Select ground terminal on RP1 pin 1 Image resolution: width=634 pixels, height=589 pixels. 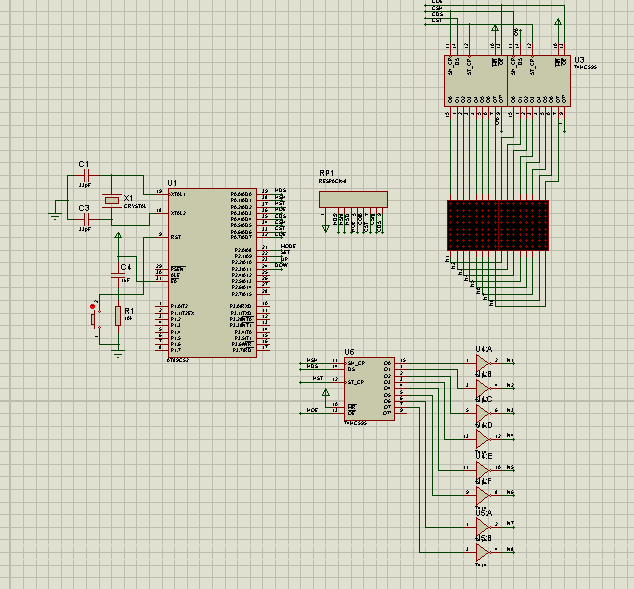click(325, 229)
